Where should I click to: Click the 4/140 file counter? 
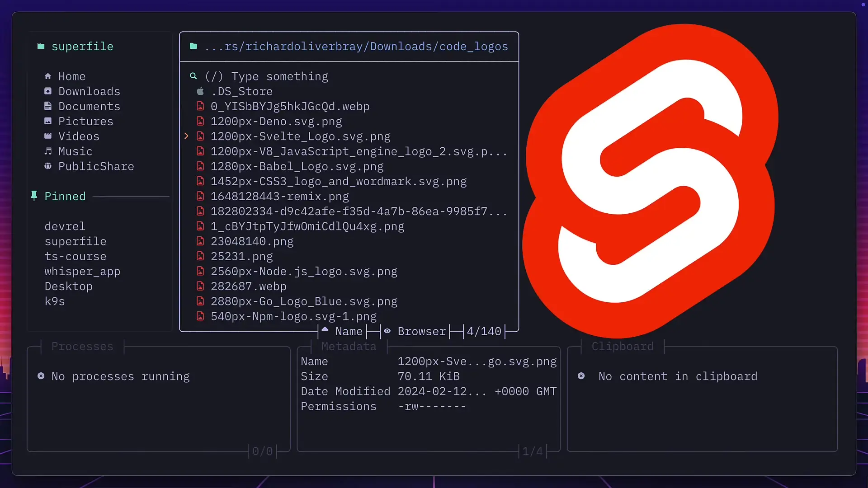[x=484, y=331]
